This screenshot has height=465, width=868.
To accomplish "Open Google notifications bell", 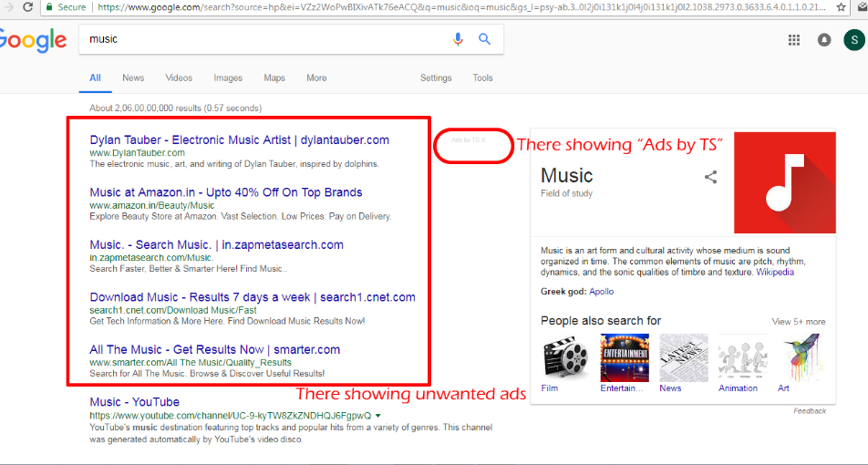I will (824, 40).
